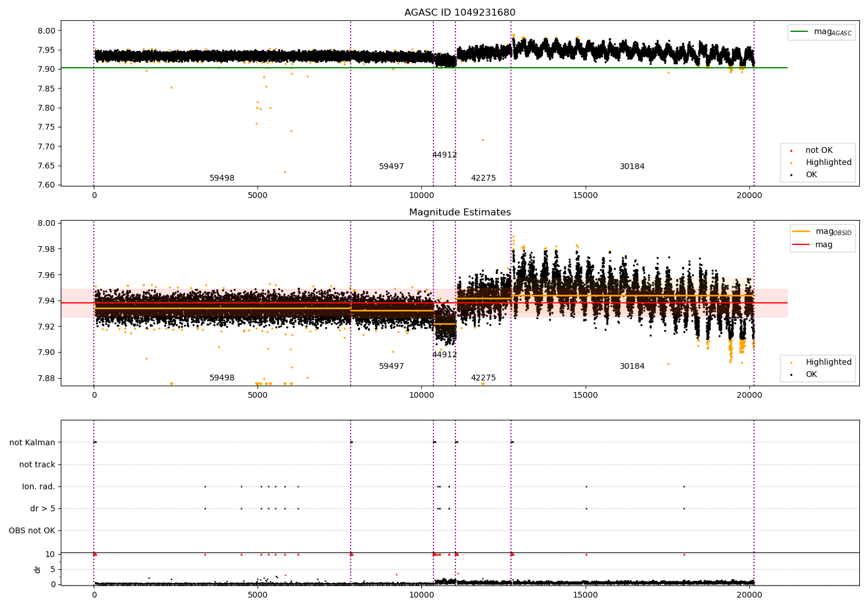The width and height of the screenshot is (868, 608).
Task: Select the "not track" axis label
Action: pos(37,465)
